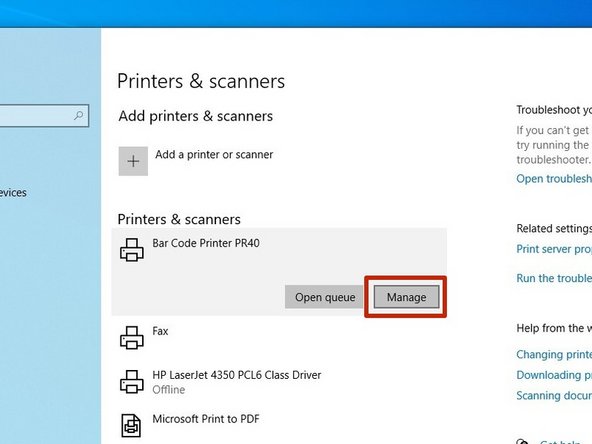
Task: Open the troubleshooter link
Action: tap(554, 179)
